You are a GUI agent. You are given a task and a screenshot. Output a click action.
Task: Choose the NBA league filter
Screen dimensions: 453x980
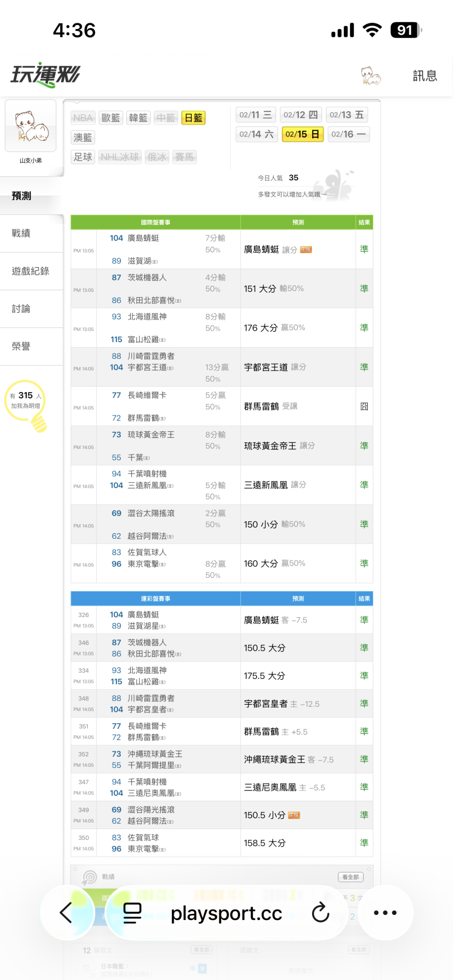[83, 118]
